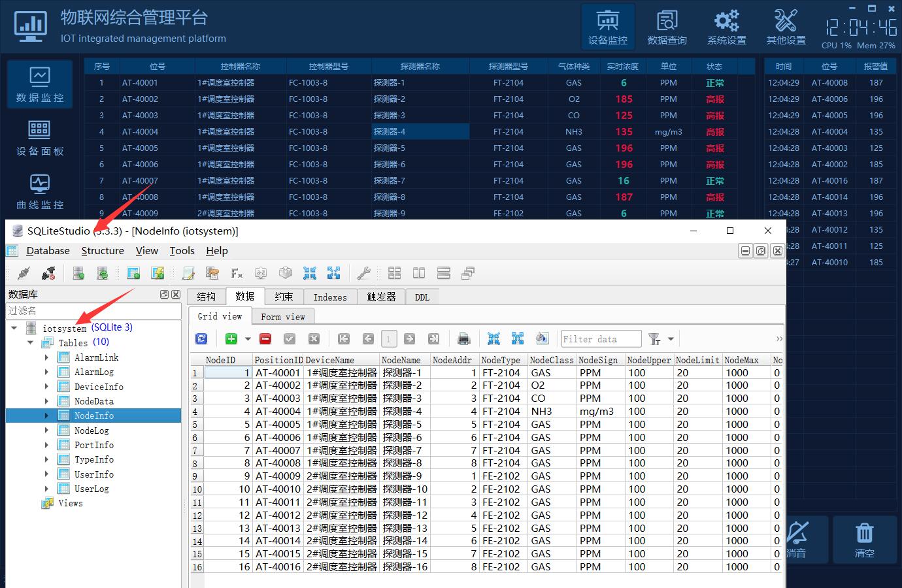Select 设备面板 in the left sidebar
The width and height of the screenshot is (902, 588).
(x=40, y=138)
